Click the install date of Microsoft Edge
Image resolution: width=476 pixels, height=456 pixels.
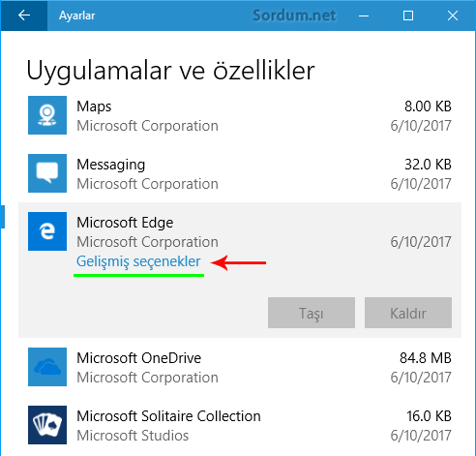(x=421, y=242)
